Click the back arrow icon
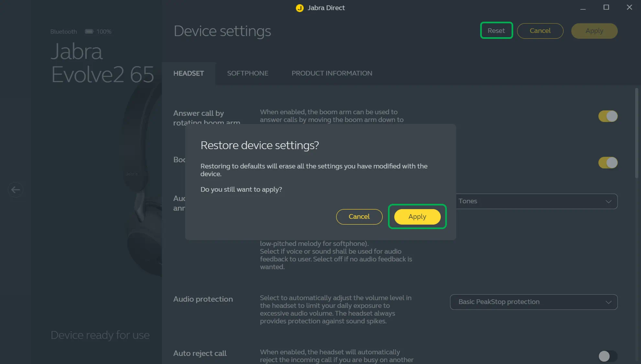 pos(16,190)
